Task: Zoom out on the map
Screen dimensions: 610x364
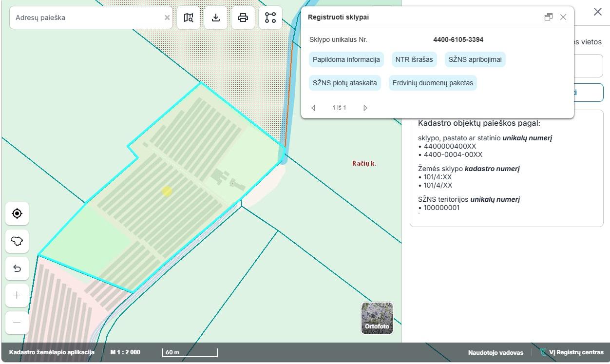Action: (x=17, y=323)
